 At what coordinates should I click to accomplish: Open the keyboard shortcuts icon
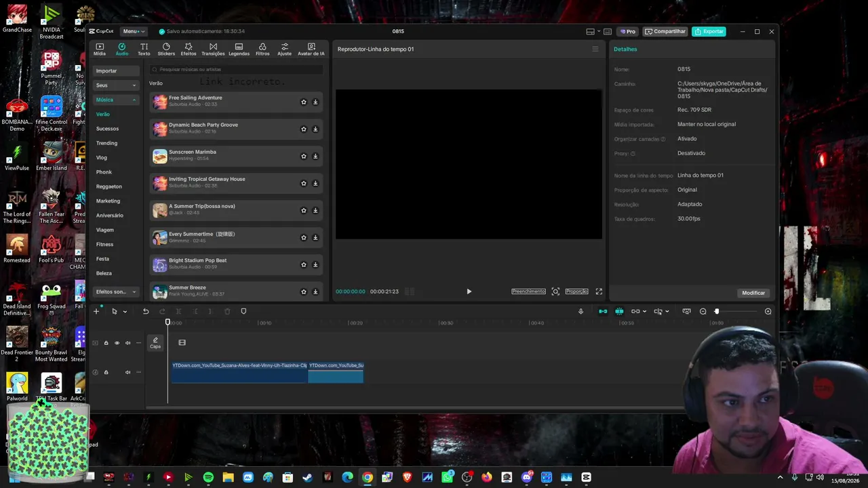click(608, 31)
